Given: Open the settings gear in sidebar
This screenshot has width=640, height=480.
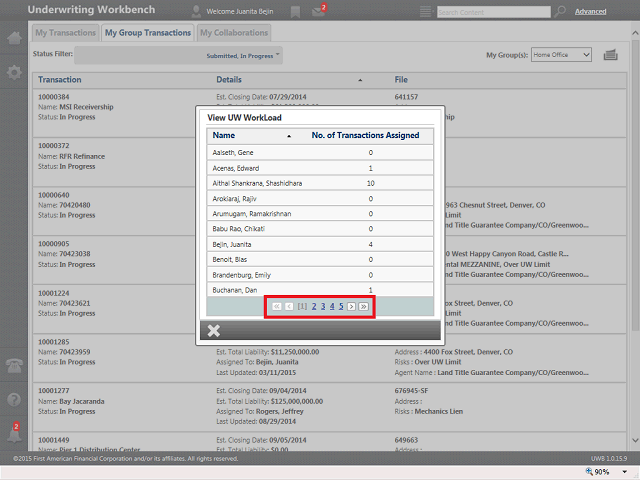Looking at the screenshot, I should (14, 73).
